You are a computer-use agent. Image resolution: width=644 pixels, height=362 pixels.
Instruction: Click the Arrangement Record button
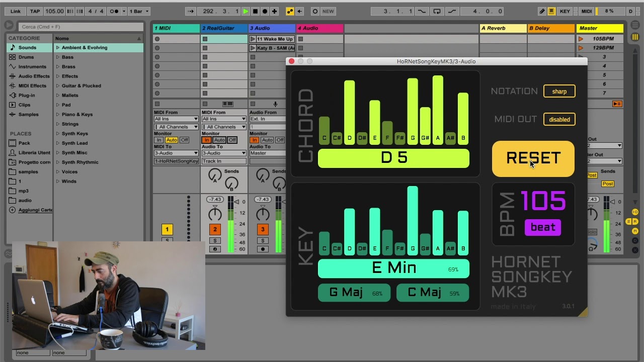tap(265, 11)
